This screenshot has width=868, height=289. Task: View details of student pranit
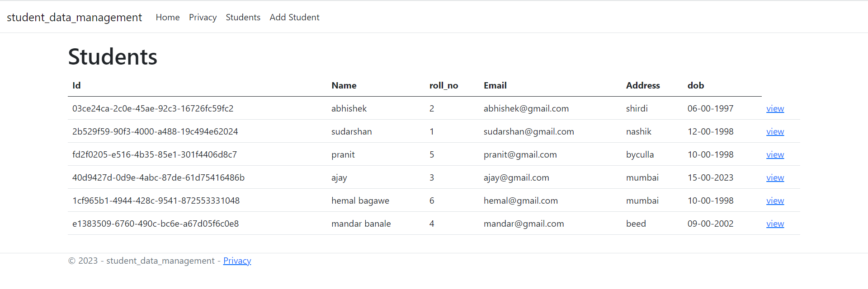pyautogui.click(x=775, y=154)
